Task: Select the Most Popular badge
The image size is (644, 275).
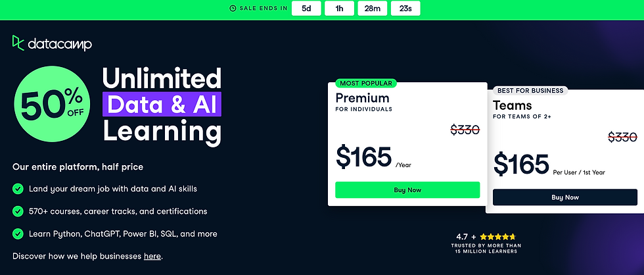Action: (366, 84)
